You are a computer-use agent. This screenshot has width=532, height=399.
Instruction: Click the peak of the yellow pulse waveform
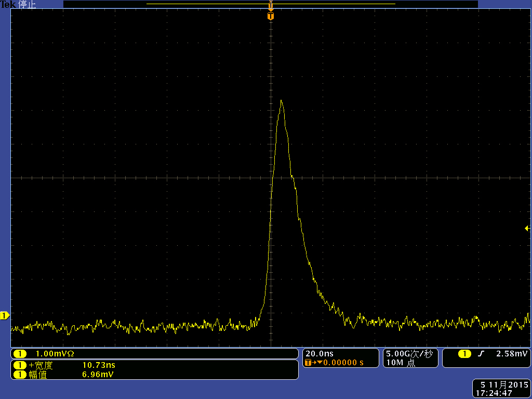[x=281, y=100]
